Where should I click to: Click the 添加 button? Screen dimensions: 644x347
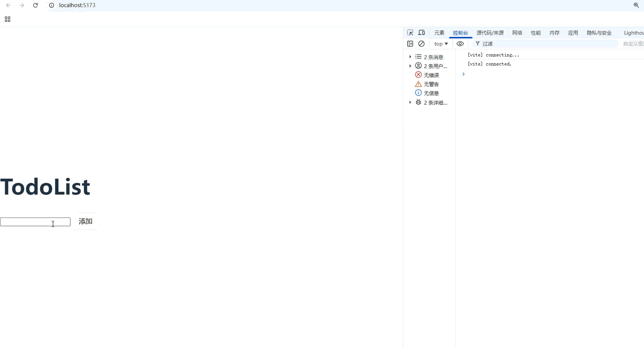pos(85,221)
